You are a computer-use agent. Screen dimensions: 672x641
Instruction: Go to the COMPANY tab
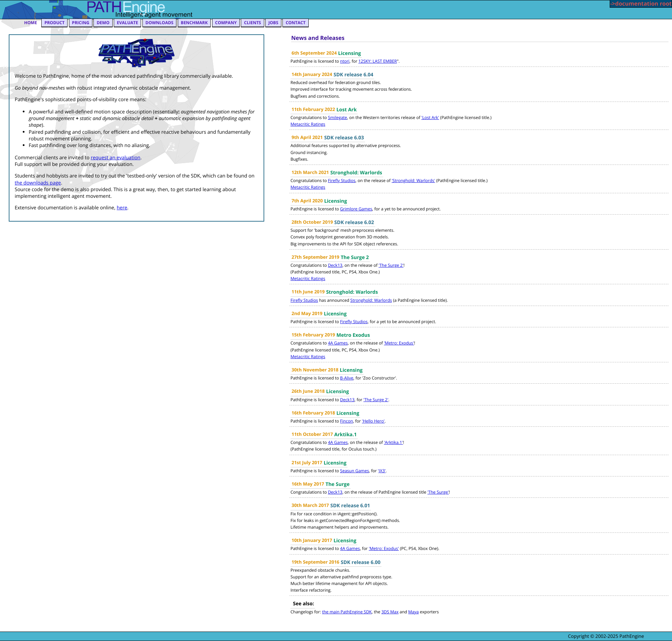coord(226,23)
